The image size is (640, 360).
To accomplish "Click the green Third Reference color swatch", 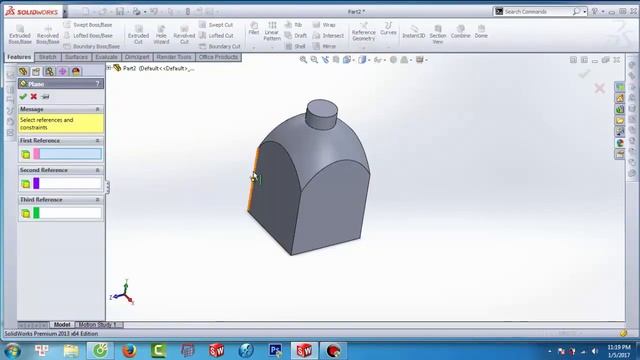I will (36, 213).
